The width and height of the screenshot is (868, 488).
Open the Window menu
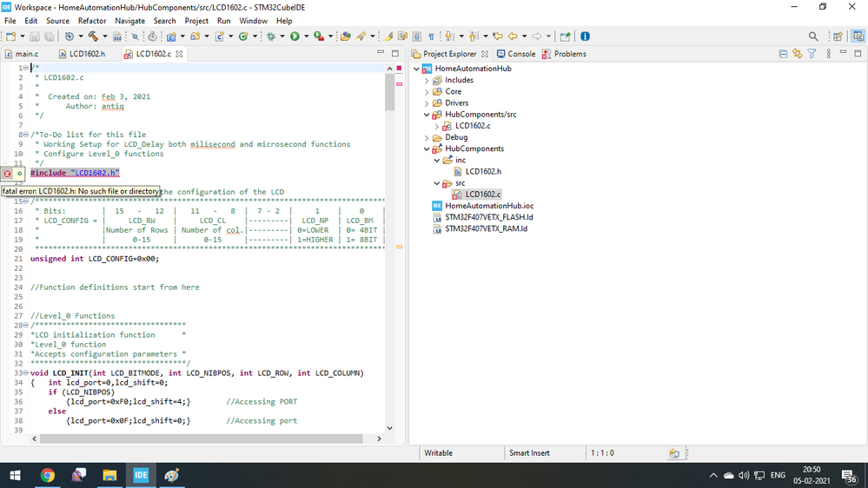(254, 21)
